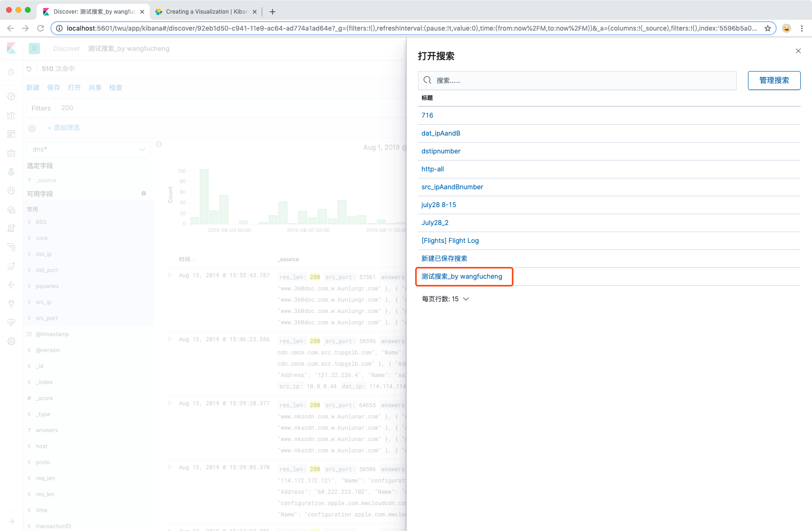Expand row at Aug 13, 2019 15:39:05.370
The height and width of the screenshot is (531, 812).
169,467
